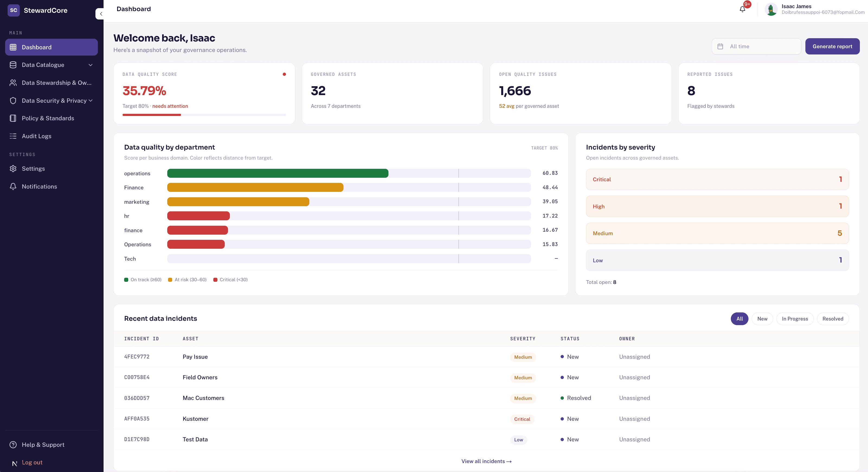Filter incidents by Resolved tab
This screenshot has width=868, height=472.
tap(832, 319)
